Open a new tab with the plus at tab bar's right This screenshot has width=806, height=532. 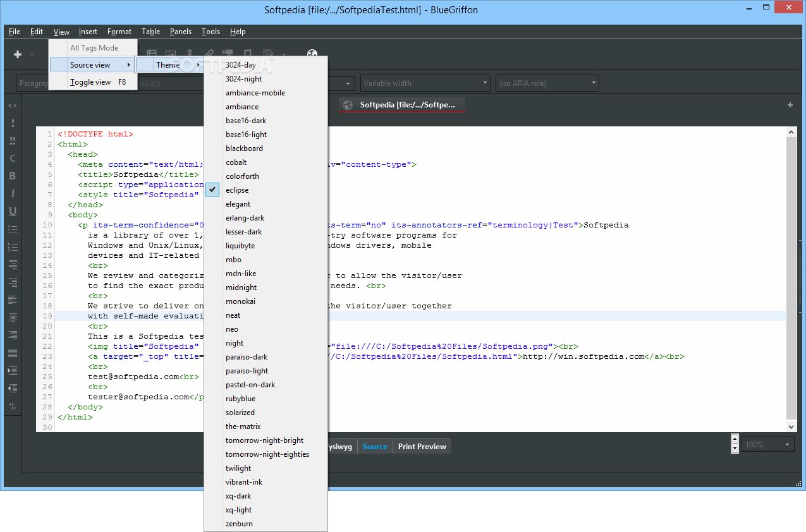[x=790, y=105]
